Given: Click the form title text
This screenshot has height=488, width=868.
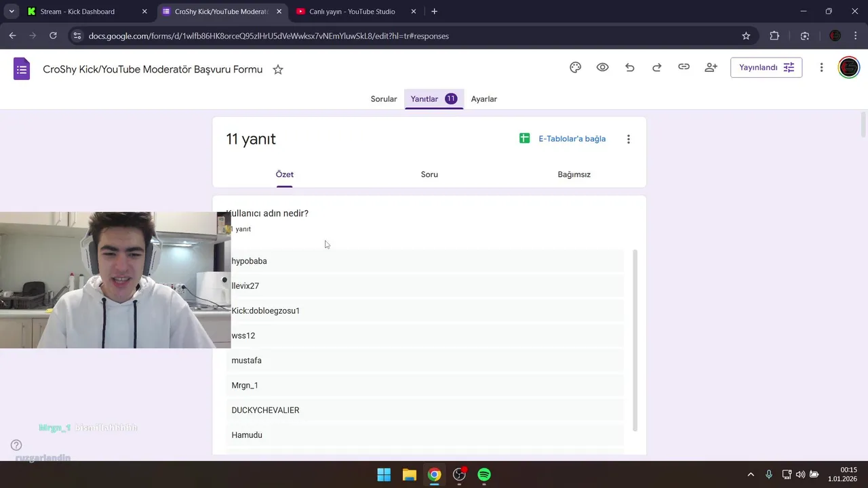Looking at the screenshot, I should [x=153, y=69].
